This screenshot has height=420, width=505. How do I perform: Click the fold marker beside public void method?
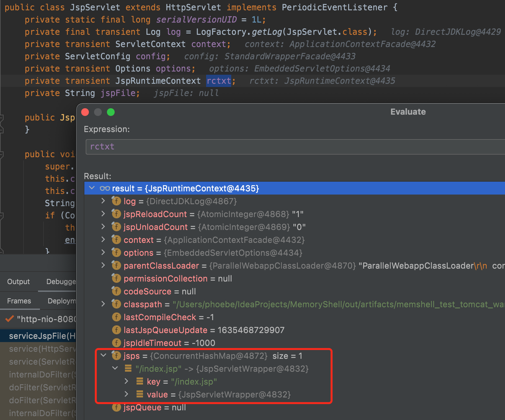pyautogui.click(x=1, y=154)
